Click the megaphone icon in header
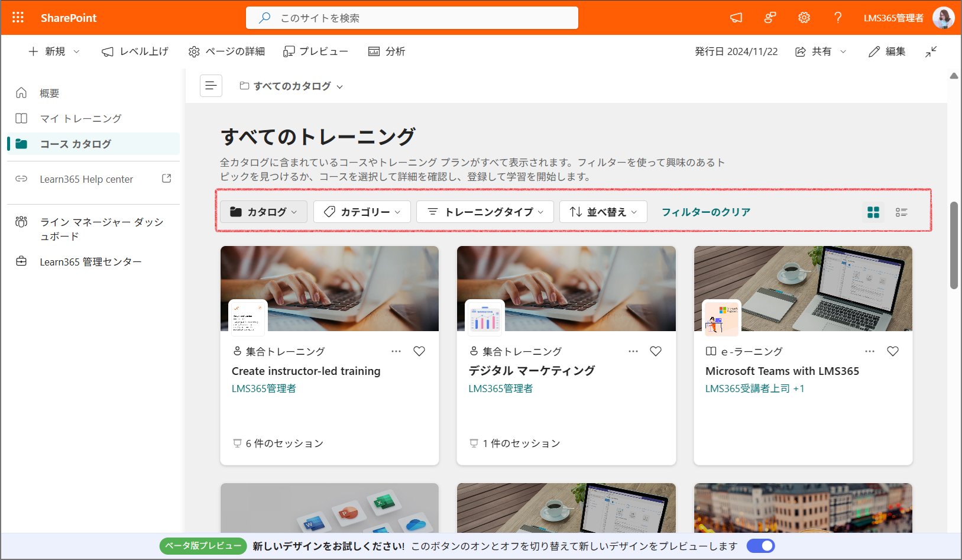 click(736, 18)
